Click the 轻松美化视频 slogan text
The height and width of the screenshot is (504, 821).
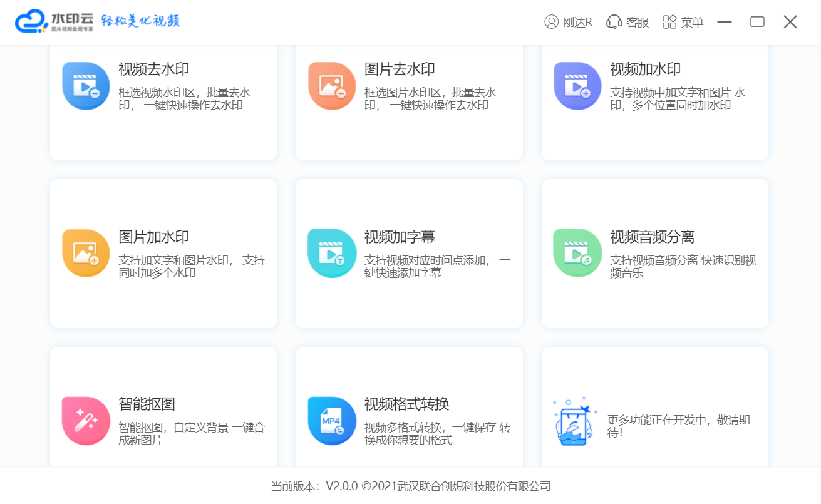[141, 21]
